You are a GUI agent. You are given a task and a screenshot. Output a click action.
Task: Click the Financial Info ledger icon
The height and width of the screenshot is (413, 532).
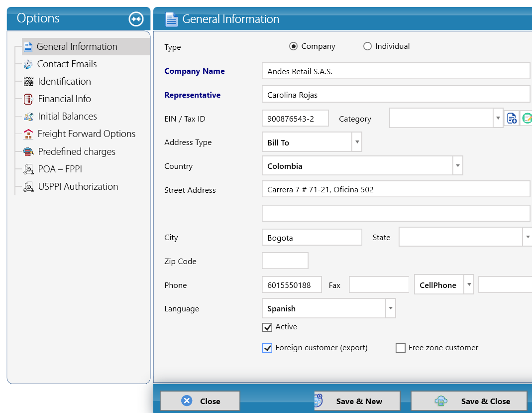pyautogui.click(x=28, y=99)
